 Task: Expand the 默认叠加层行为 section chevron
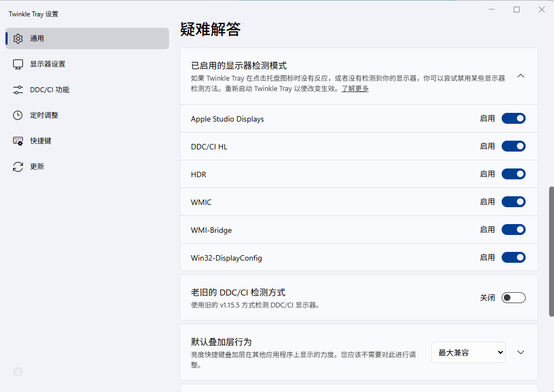[520, 352]
